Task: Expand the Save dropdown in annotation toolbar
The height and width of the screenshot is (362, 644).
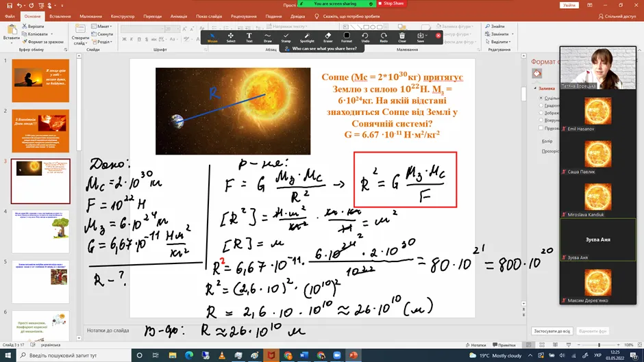Action: click(427, 35)
